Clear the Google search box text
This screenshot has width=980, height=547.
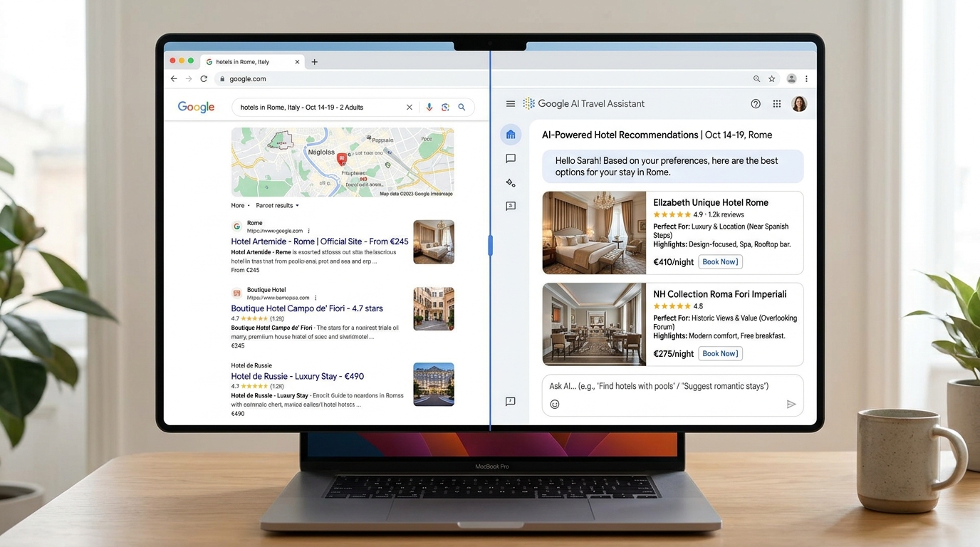point(410,108)
